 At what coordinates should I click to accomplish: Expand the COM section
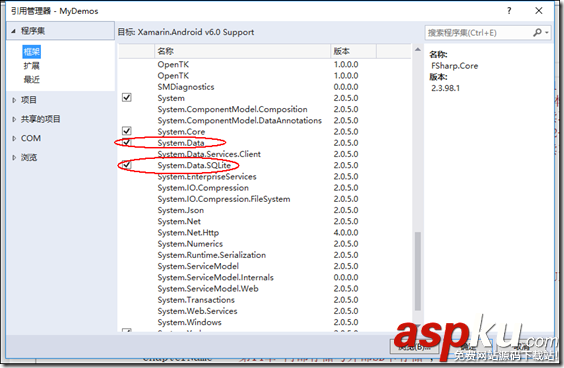14,138
